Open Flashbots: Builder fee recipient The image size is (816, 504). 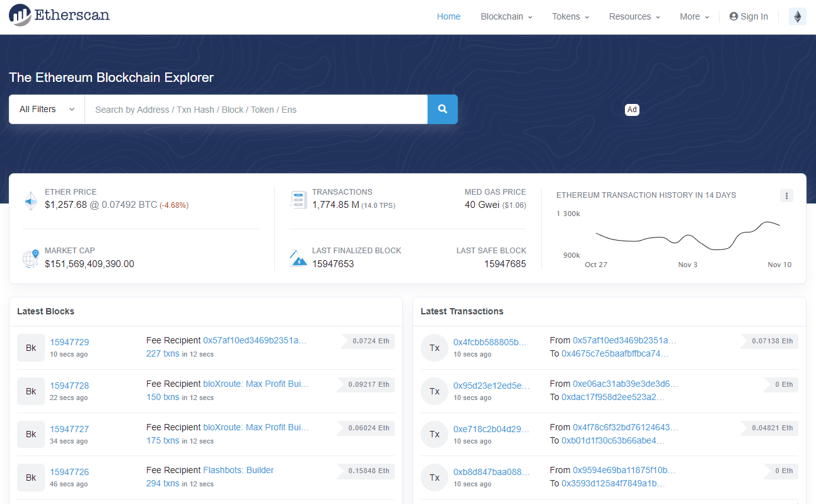[x=238, y=470]
